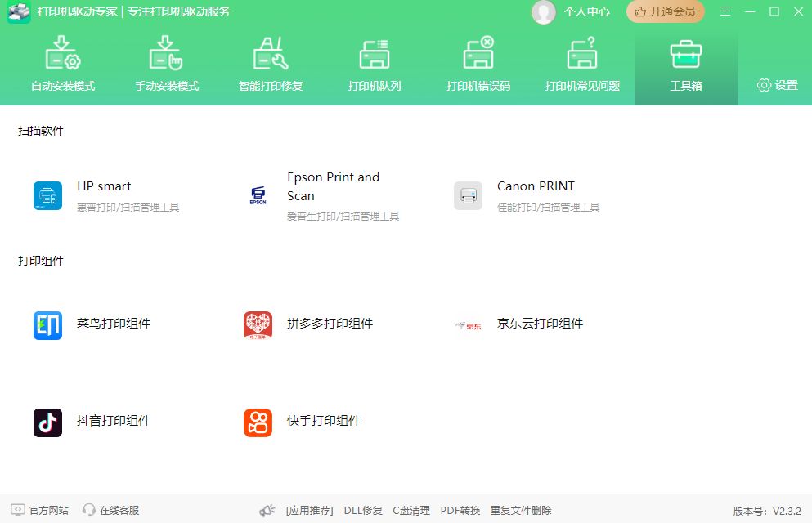Open 智能打印修复 tab
Screen dimensions: 812x523
[x=271, y=65]
